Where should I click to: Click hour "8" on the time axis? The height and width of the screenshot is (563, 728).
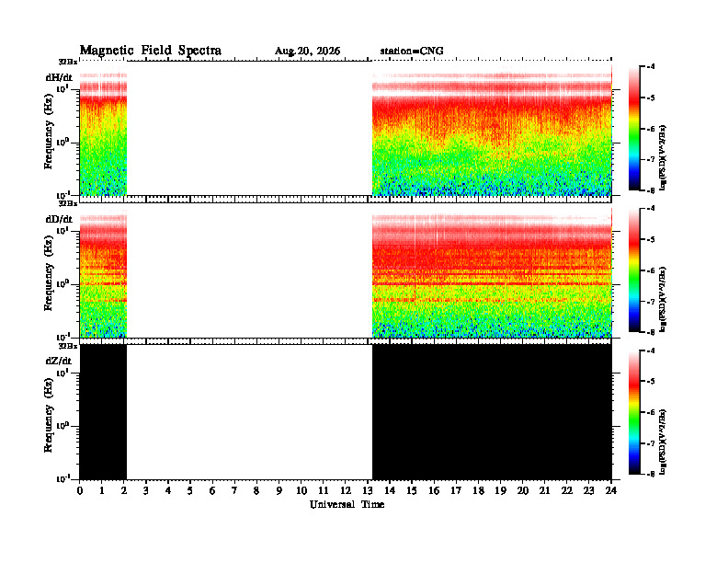(256, 490)
